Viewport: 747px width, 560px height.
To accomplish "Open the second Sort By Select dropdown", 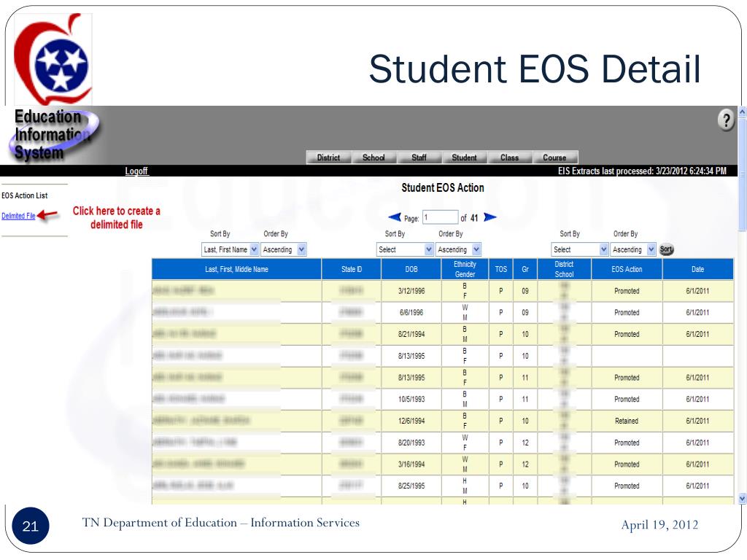I will [405, 249].
